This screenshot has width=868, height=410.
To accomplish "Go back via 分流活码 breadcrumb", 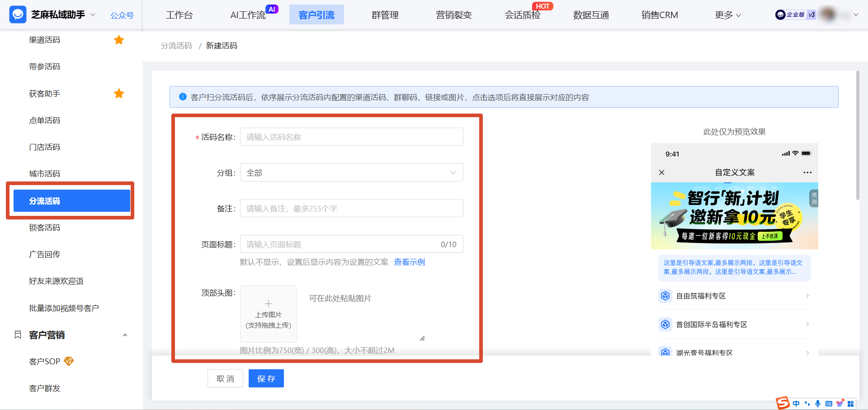I will [x=176, y=46].
